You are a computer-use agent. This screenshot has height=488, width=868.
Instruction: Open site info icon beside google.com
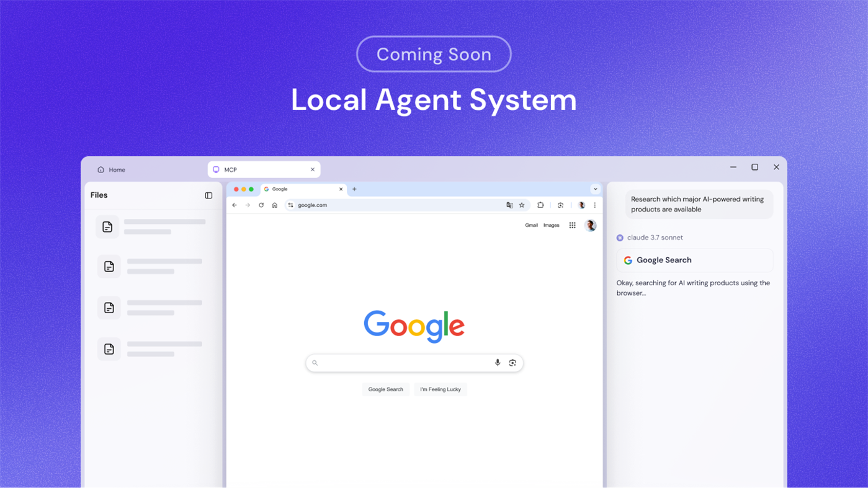[290, 205]
